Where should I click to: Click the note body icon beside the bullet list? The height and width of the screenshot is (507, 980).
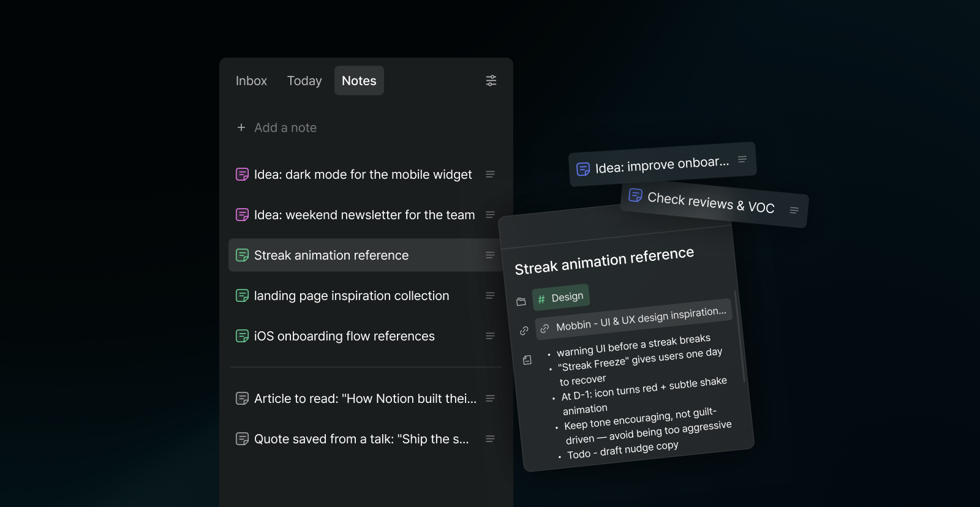[x=527, y=360]
